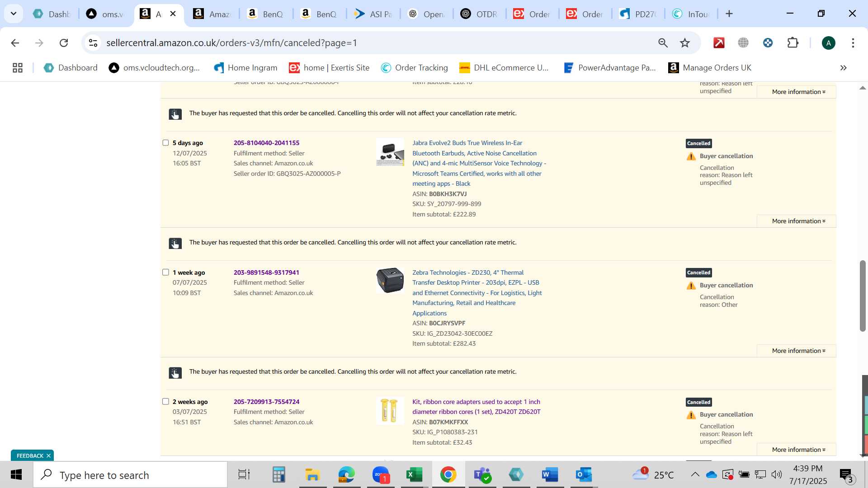Show hidden system tray icons chevron

pyautogui.click(x=695, y=474)
